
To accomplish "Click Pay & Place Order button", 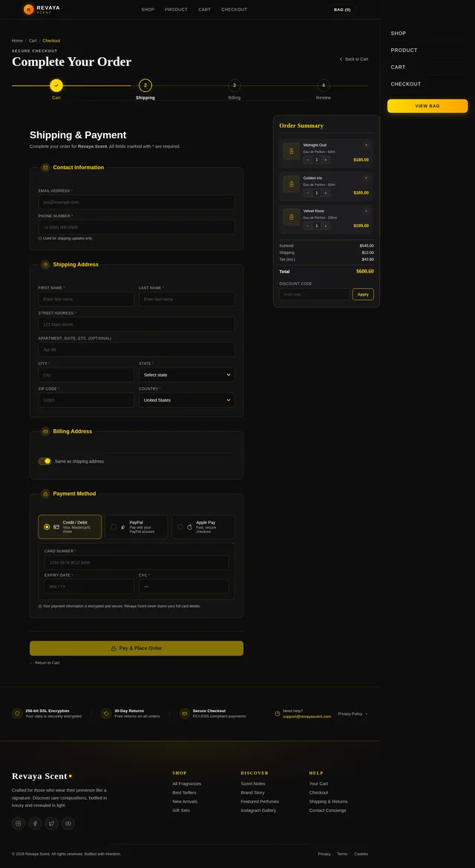I will (136, 648).
